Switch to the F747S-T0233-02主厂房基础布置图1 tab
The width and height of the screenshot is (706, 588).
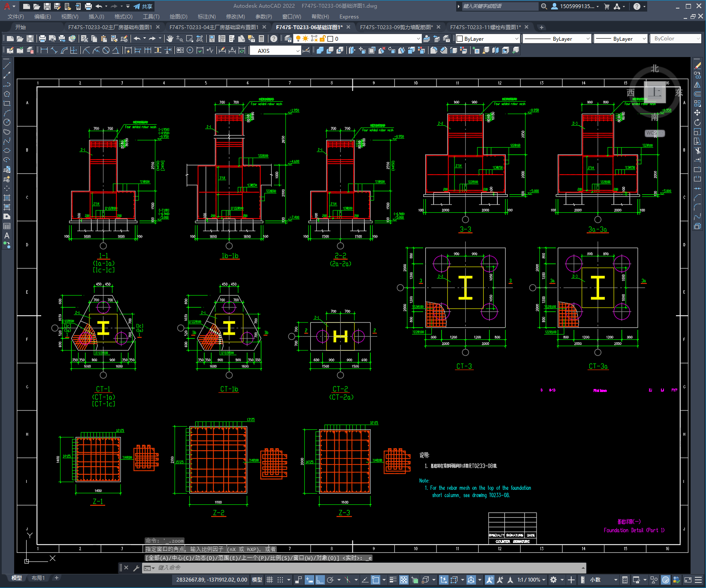[x=110, y=27]
